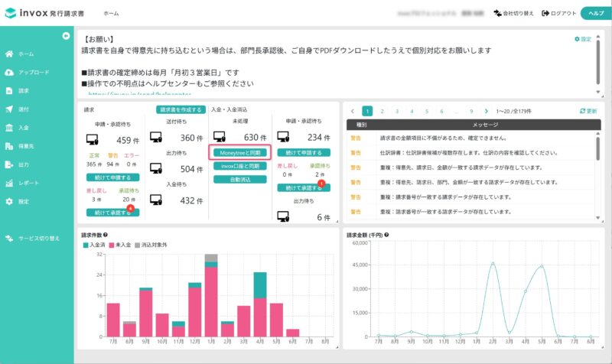Screen dimensions: 612x364
Task: Click the 請求書を作成する button
Action: (x=181, y=109)
